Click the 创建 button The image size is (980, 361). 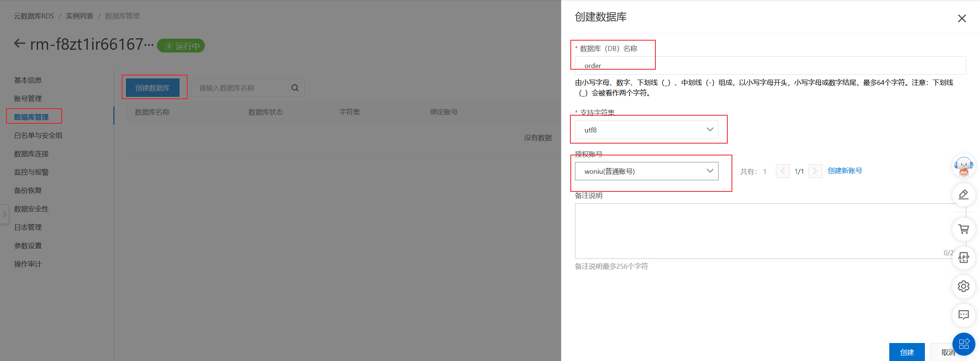coord(907,352)
